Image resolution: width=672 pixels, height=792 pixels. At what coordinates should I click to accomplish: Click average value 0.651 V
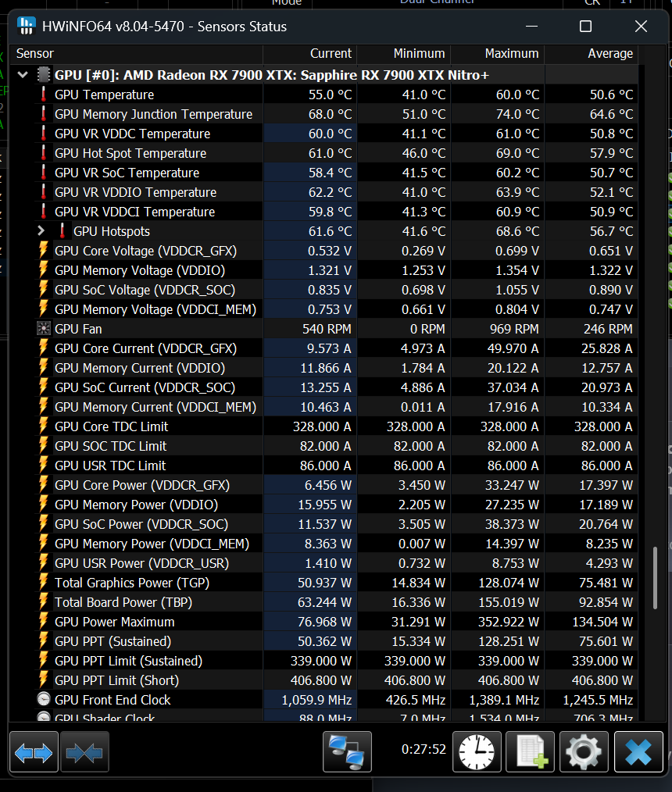pyautogui.click(x=611, y=251)
